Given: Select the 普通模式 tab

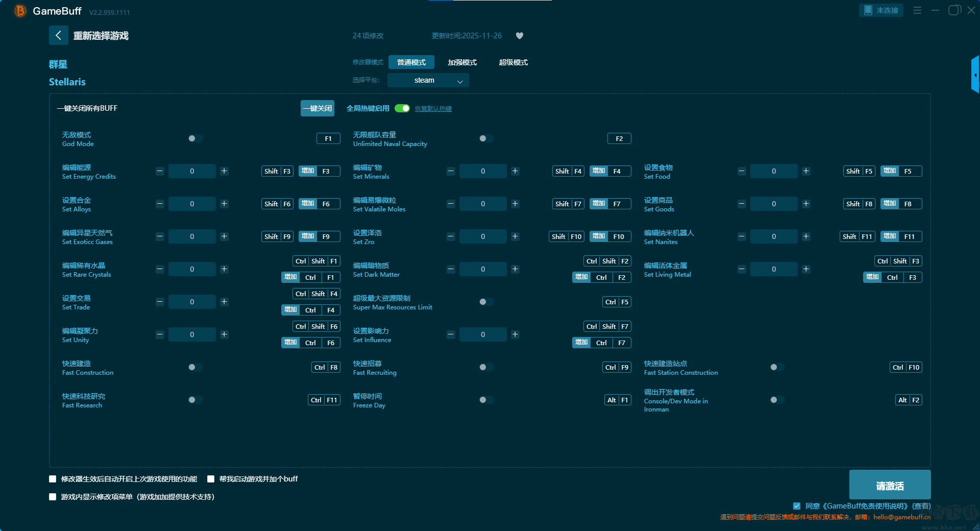Looking at the screenshot, I should pyautogui.click(x=411, y=62).
